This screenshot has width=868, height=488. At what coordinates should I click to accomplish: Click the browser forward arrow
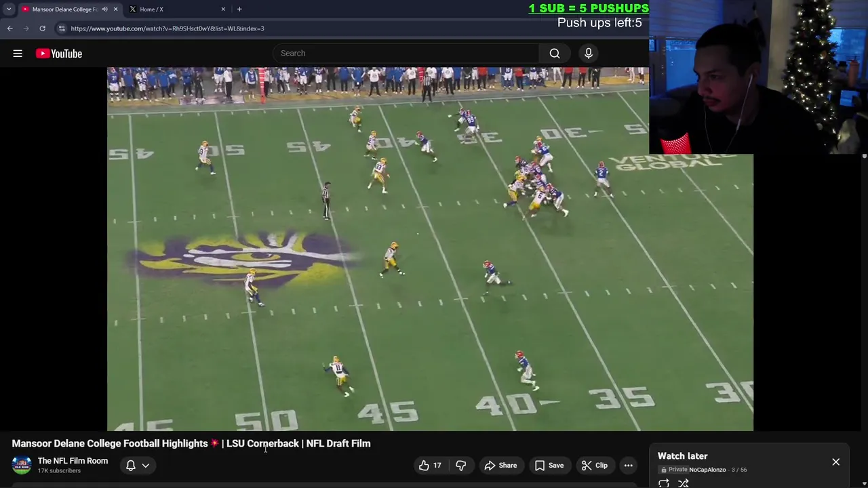pyautogui.click(x=26, y=28)
